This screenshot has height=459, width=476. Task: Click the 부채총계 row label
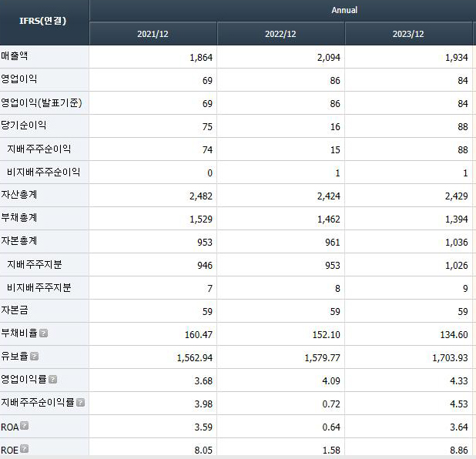coord(18,218)
